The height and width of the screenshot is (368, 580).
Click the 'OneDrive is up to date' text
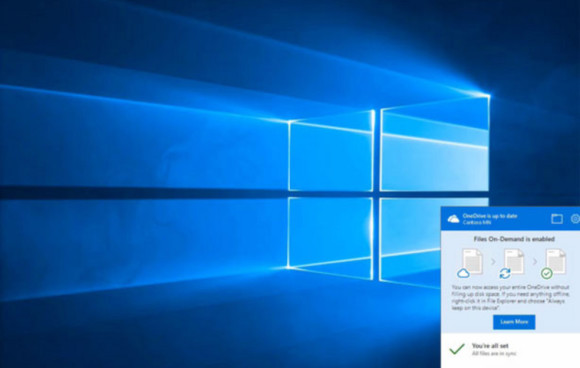tap(490, 216)
